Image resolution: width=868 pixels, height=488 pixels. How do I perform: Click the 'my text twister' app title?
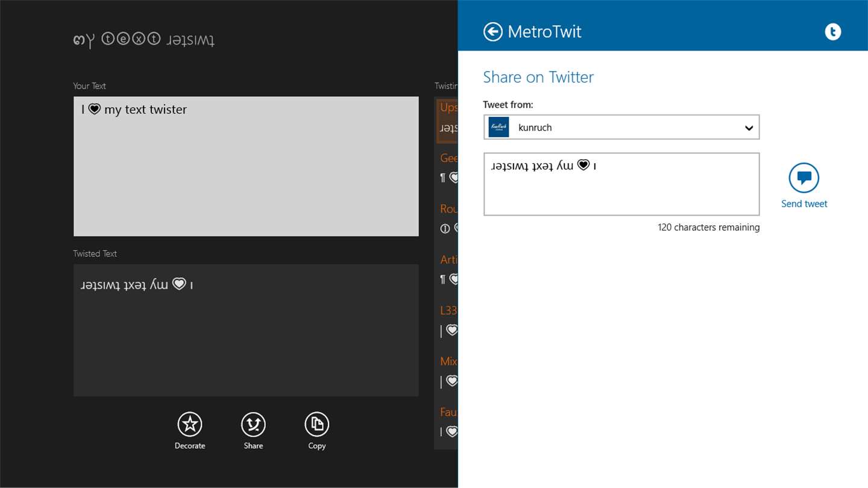pyautogui.click(x=143, y=40)
